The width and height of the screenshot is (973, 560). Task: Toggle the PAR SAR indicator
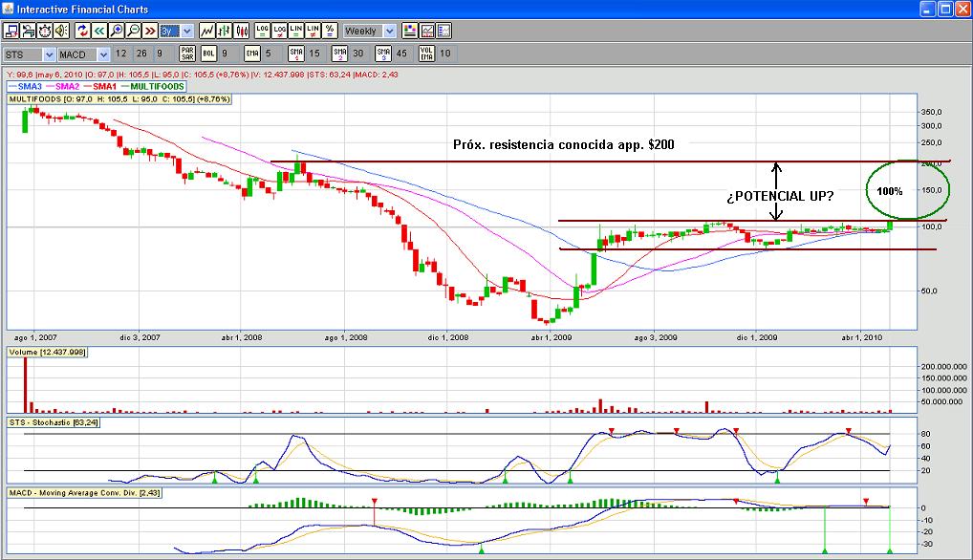(187, 54)
